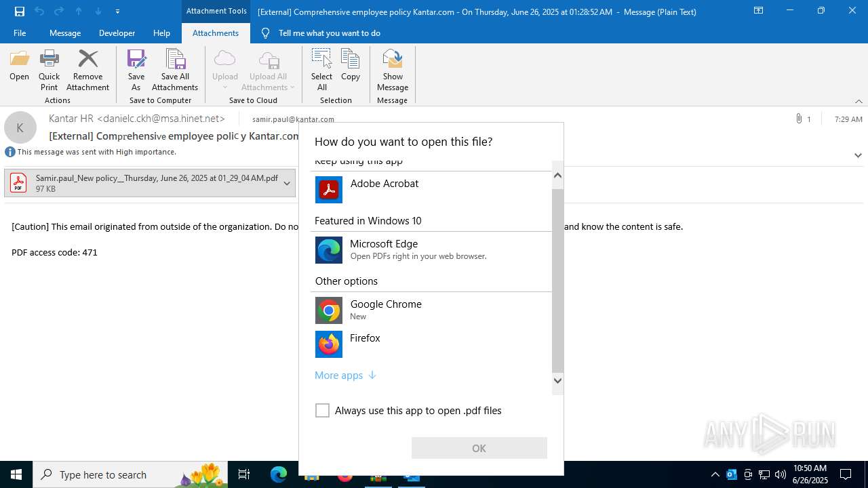This screenshot has width=868, height=488.
Task: Quick Print the selected attachment
Action: point(49,70)
